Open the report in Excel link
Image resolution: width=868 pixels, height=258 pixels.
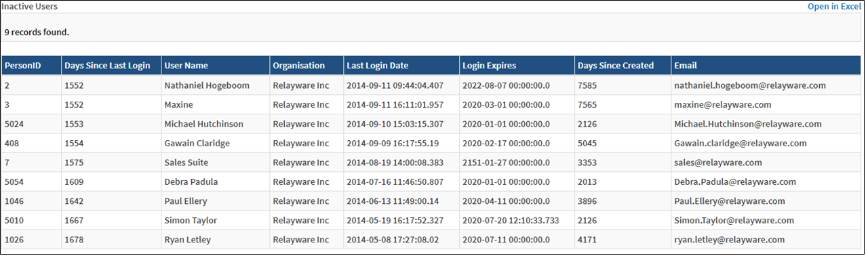pos(833,6)
